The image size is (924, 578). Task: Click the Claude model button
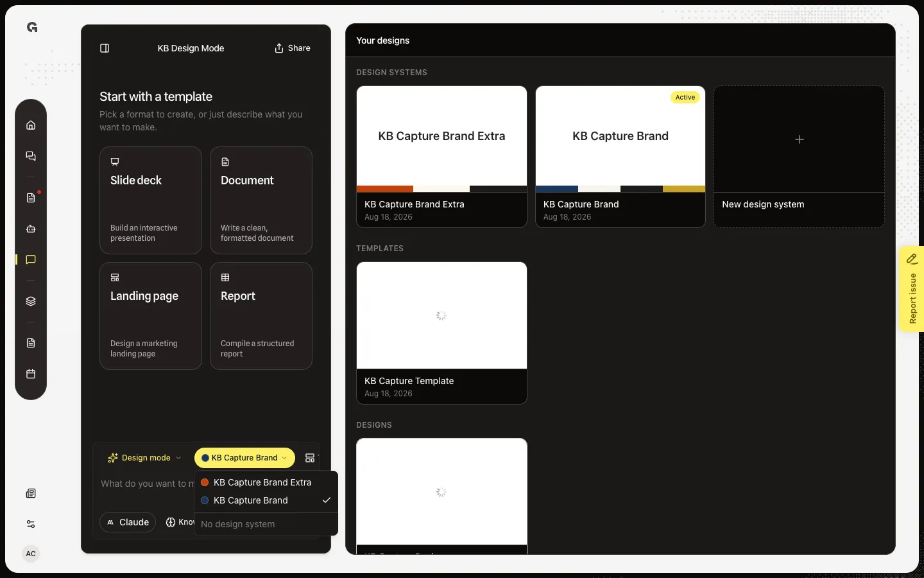point(128,522)
